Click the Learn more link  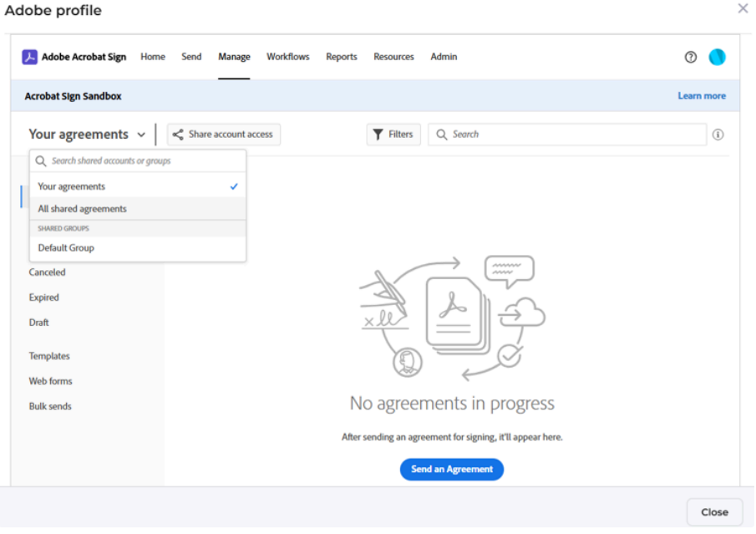click(x=702, y=96)
